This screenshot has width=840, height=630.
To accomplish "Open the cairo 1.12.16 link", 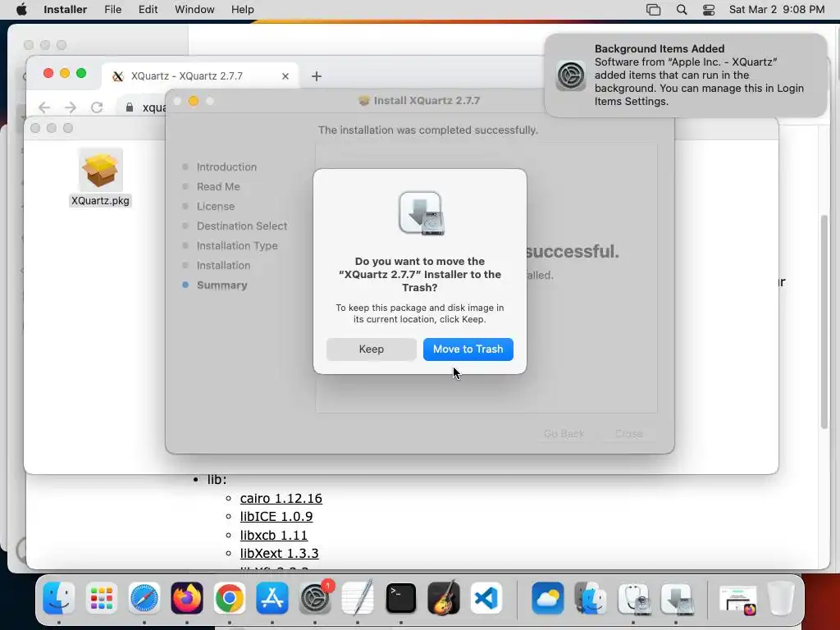I will [x=281, y=498].
